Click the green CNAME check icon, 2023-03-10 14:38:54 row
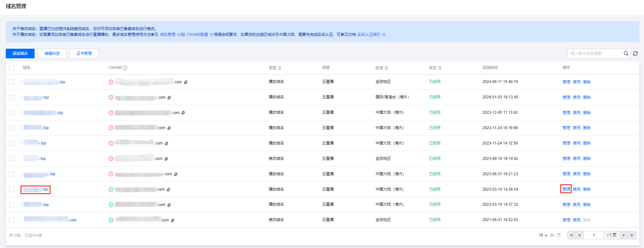This screenshot has width=644, height=248. click(111, 189)
